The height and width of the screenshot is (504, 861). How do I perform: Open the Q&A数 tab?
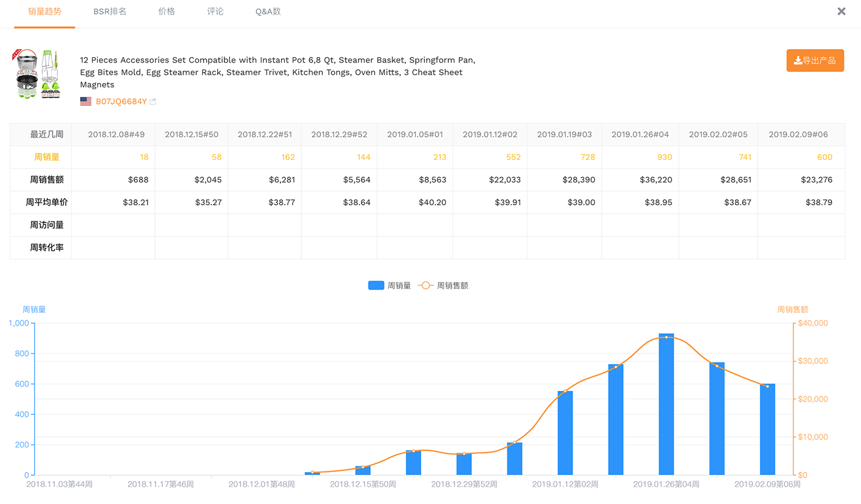pyautogui.click(x=268, y=12)
